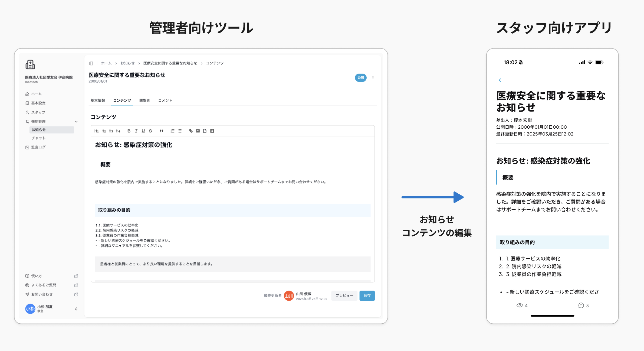Click the お知らせ breadcrumb
This screenshot has width=644, height=351.
pyautogui.click(x=127, y=63)
